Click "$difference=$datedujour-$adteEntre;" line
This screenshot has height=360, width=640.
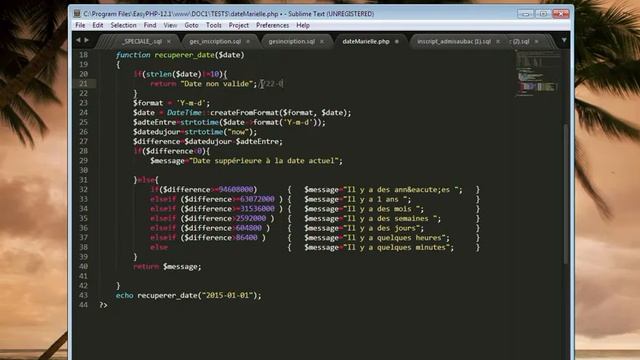(x=208, y=141)
